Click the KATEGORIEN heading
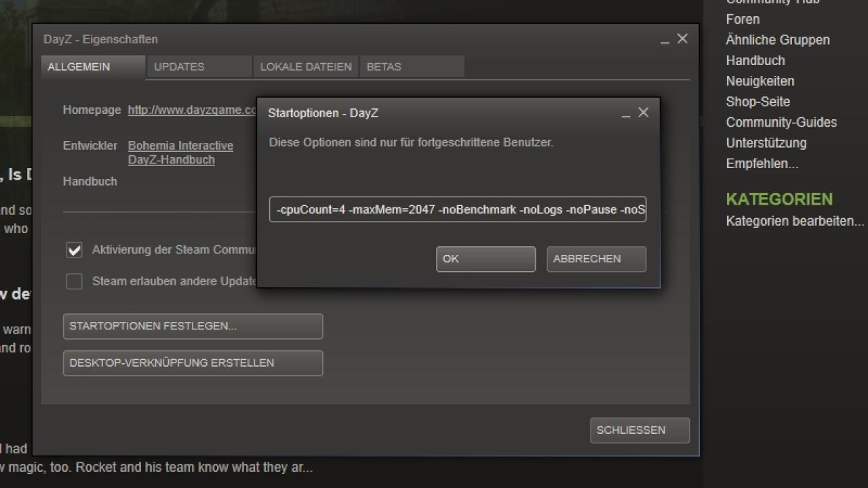Screen dimensions: 868x488 779,199
